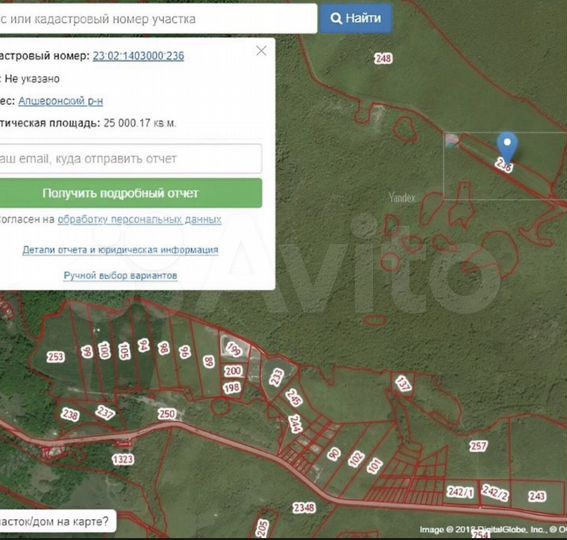The width and height of the screenshot is (567, 540).
Task: Close the parcel info popup
Action: [x=261, y=51]
